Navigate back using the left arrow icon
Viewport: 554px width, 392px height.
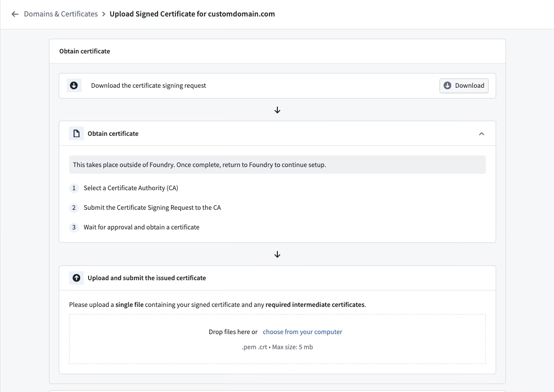15,14
